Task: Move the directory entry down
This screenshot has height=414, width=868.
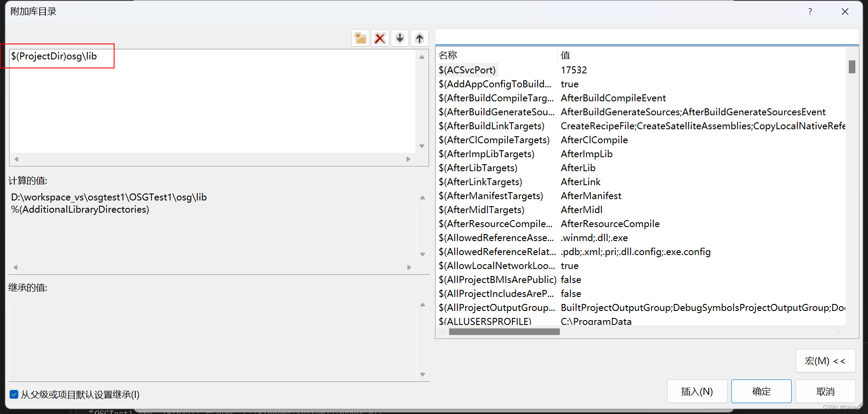Action: 399,38
